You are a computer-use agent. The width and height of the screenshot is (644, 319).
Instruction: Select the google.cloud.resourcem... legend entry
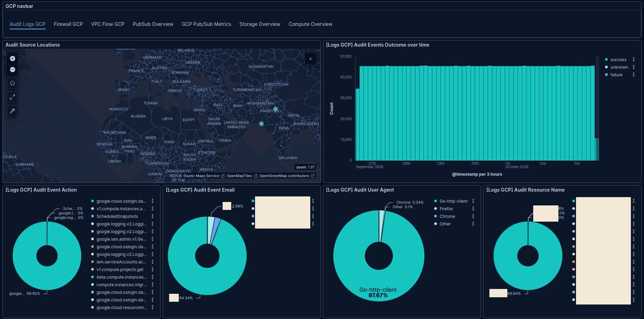(x=121, y=308)
